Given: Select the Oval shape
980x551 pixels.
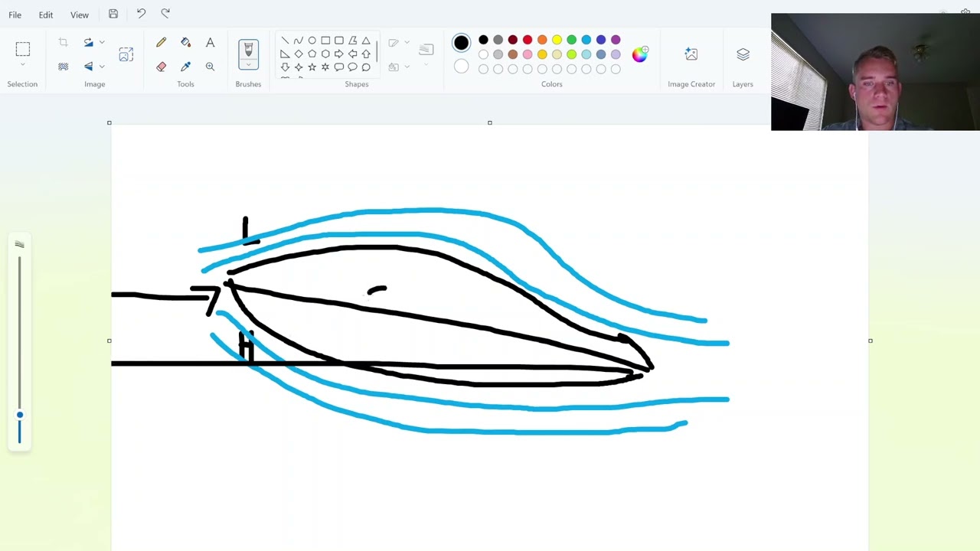Looking at the screenshot, I should coord(312,41).
